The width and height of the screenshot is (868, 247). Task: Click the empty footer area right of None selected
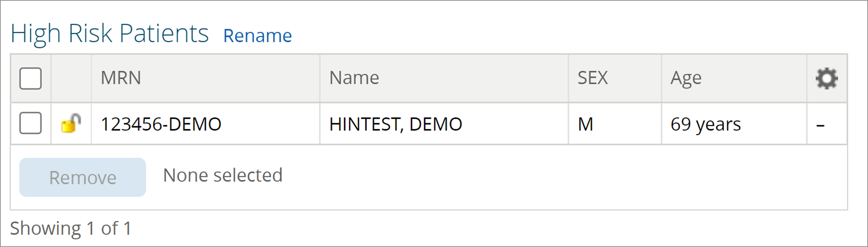click(539, 177)
